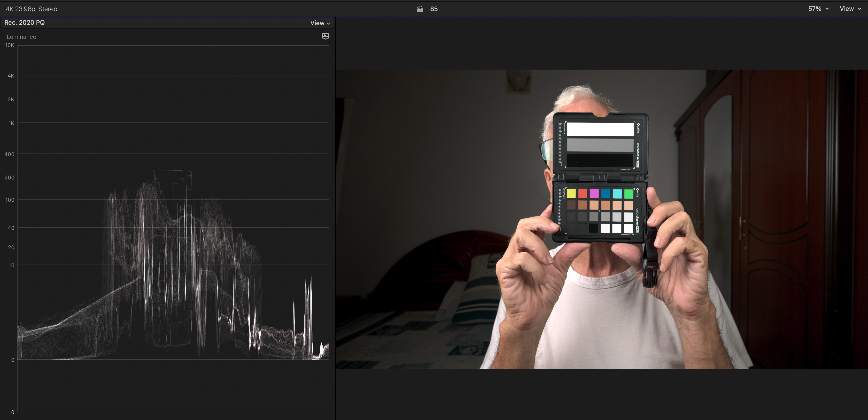Click the large gray card strip
868x420 pixels.
(600, 145)
